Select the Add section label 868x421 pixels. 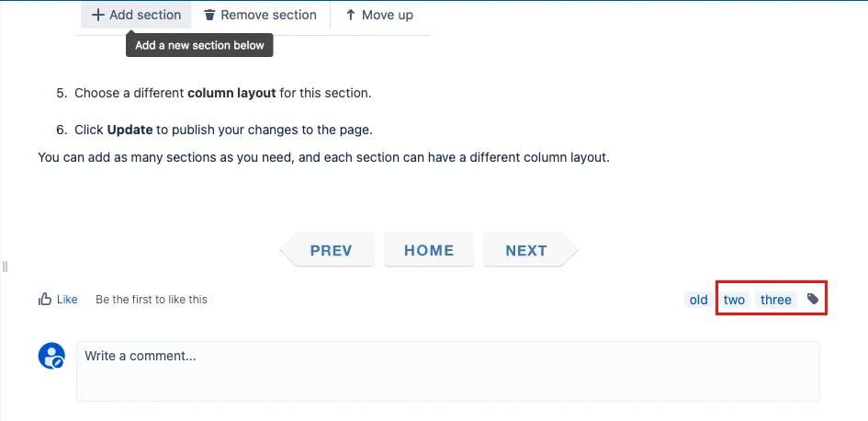tap(145, 15)
